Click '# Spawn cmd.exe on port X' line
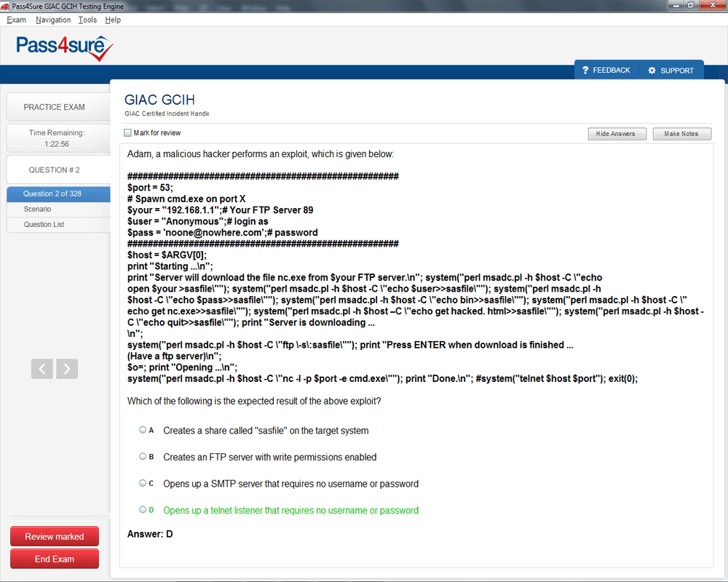 tap(186, 199)
